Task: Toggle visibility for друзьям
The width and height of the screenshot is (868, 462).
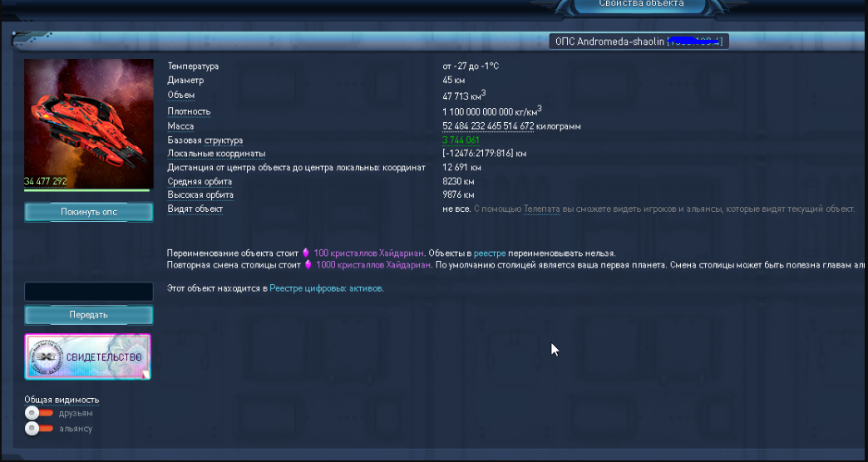Action: coord(32,413)
